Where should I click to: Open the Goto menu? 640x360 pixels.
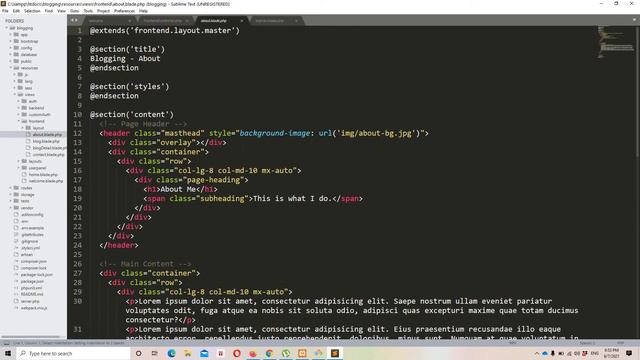[75, 11]
